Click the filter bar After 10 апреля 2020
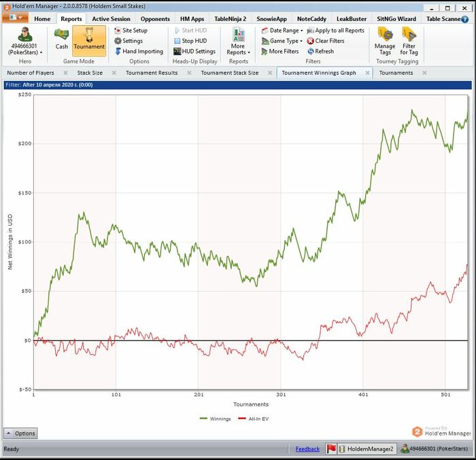 238,85
